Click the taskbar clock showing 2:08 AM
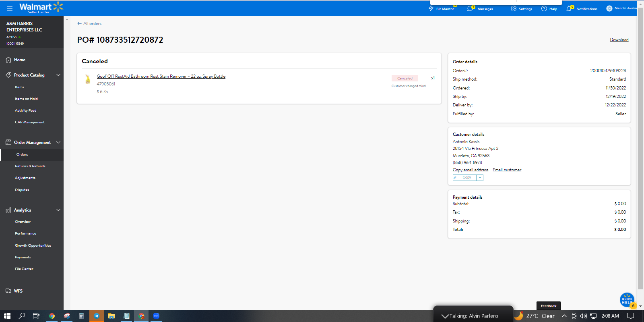Screen dimensions: 644x322 (x=610, y=316)
